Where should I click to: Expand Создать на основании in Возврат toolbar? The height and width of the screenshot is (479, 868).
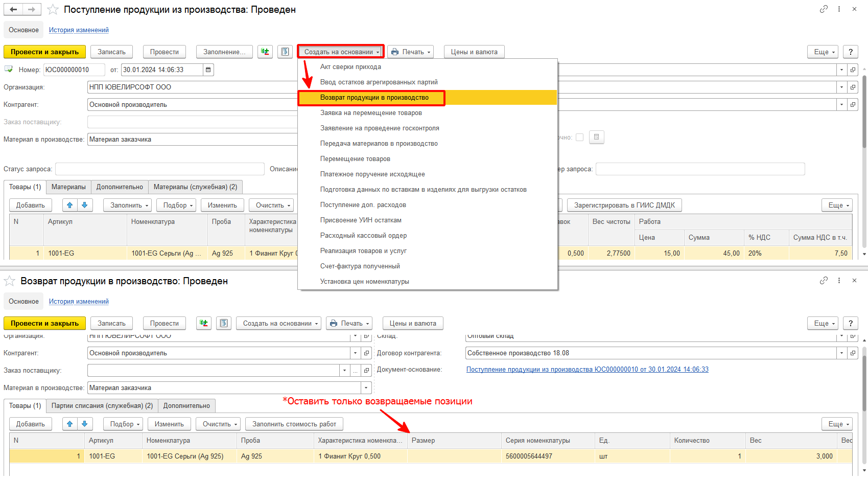(x=278, y=323)
